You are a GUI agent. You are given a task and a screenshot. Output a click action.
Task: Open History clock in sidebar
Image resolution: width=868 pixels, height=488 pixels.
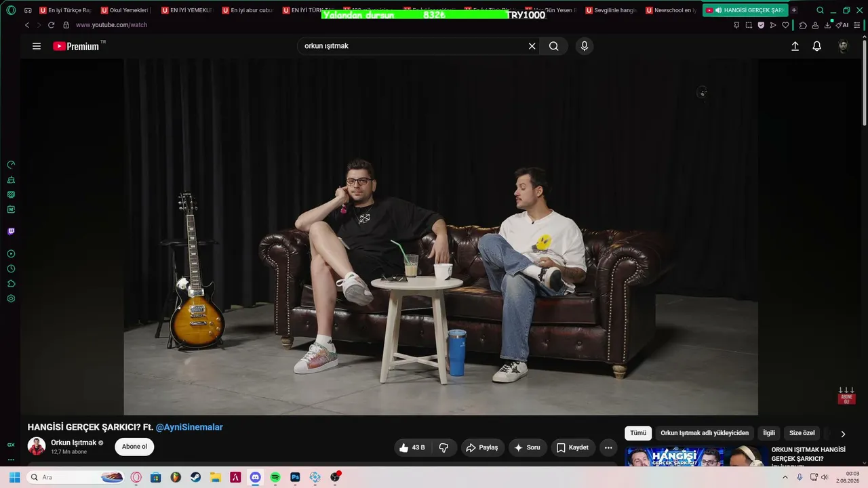[x=11, y=268]
